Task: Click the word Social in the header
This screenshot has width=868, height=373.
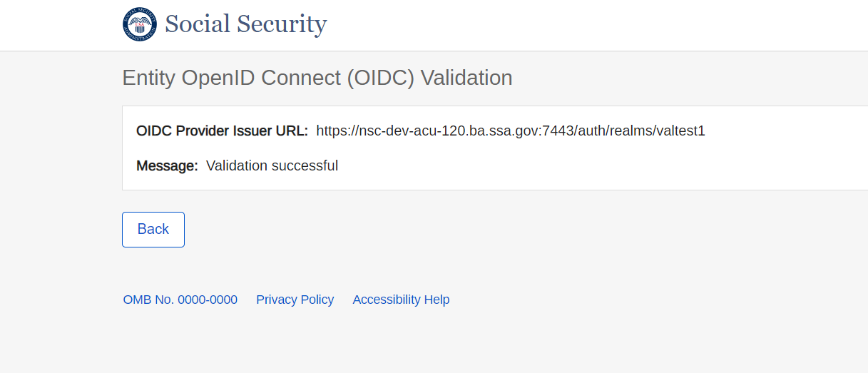Action: [198, 24]
